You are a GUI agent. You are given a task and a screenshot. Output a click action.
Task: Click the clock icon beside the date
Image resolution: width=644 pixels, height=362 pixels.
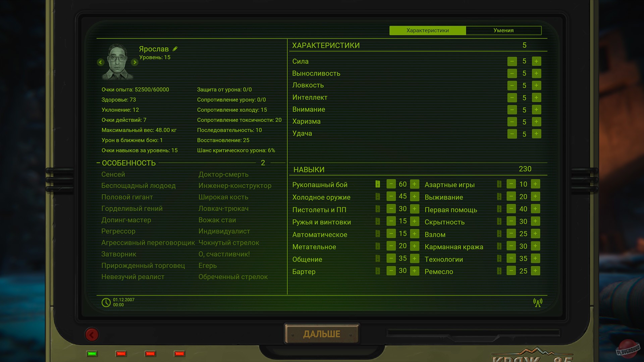pyautogui.click(x=106, y=302)
